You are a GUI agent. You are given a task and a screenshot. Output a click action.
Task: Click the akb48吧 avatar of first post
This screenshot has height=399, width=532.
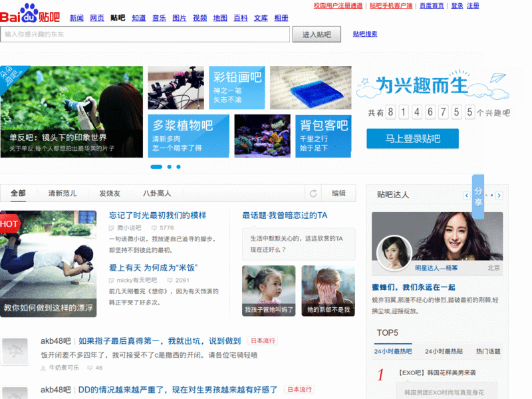click(x=15, y=351)
